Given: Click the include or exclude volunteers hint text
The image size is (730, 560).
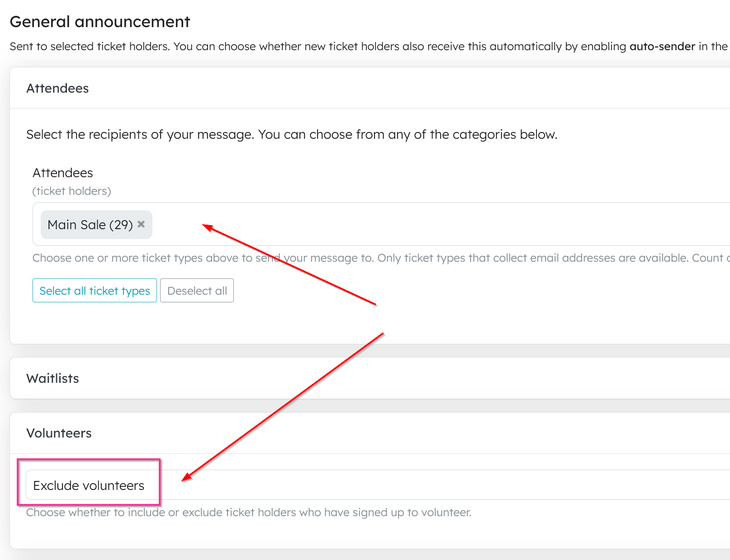Looking at the screenshot, I should pos(249,513).
